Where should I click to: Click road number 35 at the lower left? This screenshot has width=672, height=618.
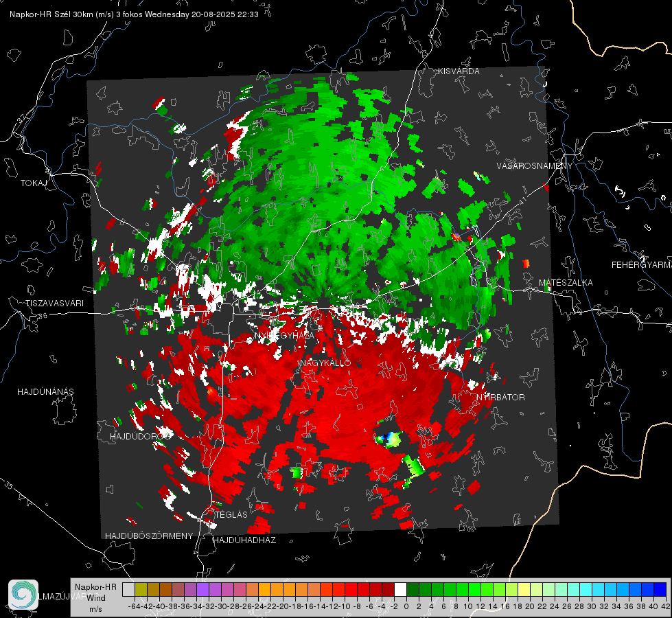[8, 485]
